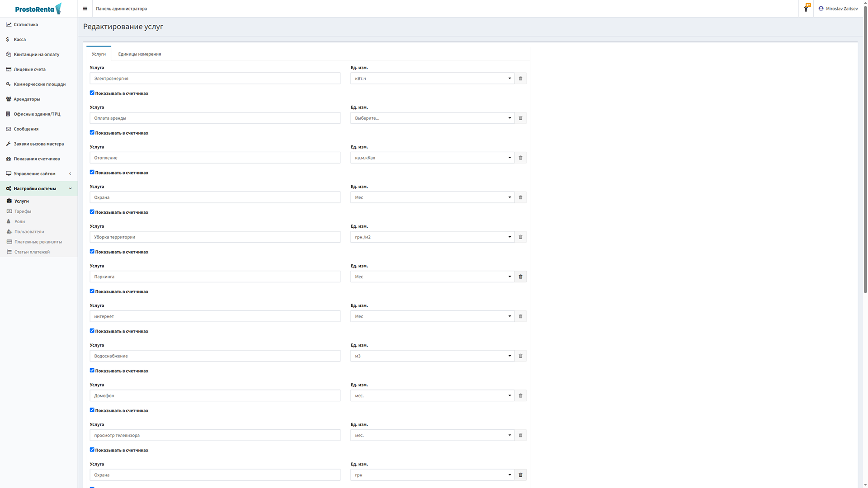
Task: Toggle Показывать в счетчиках under Отопление
Action: 92,172
